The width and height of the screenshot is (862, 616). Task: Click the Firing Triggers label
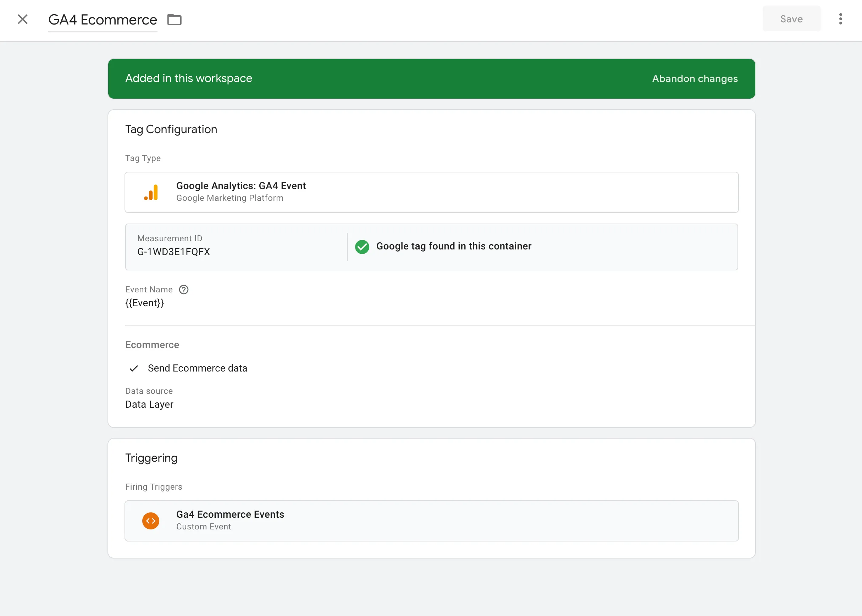click(154, 486)
